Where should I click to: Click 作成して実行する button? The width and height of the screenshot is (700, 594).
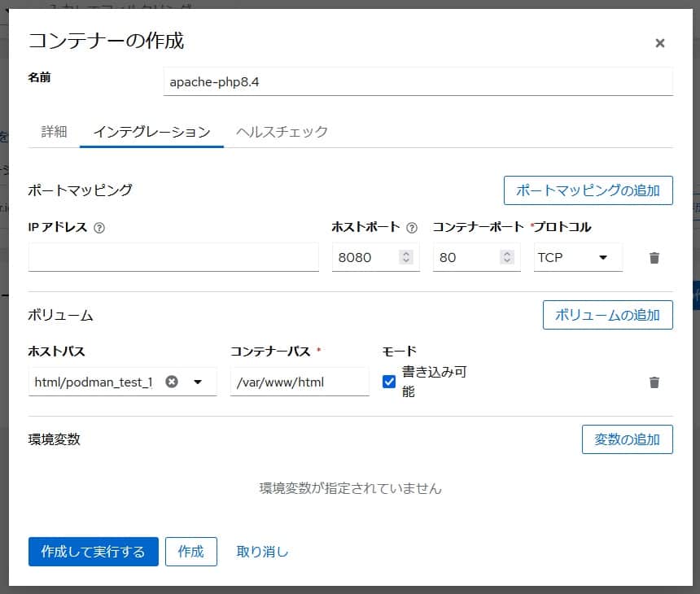tap(94, 552)
